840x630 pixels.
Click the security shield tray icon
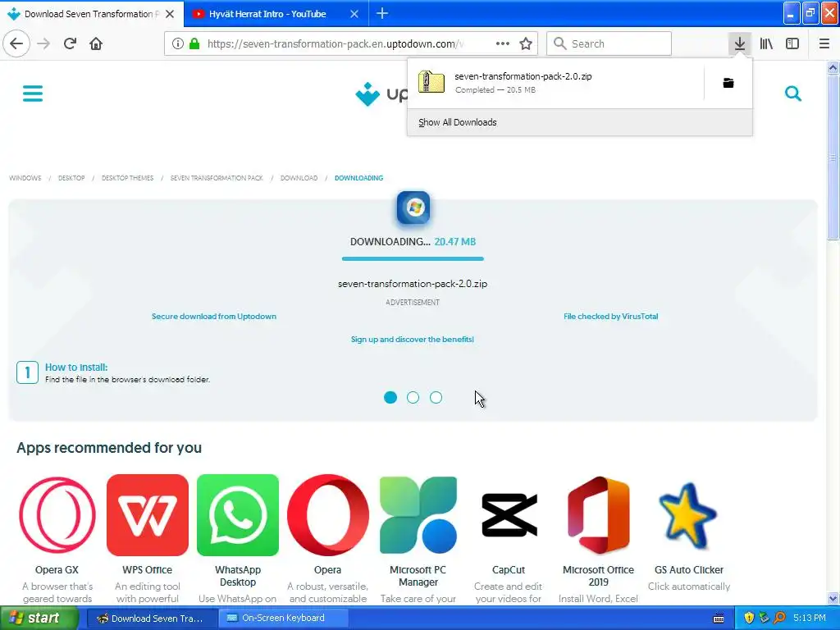coord(749,618)
